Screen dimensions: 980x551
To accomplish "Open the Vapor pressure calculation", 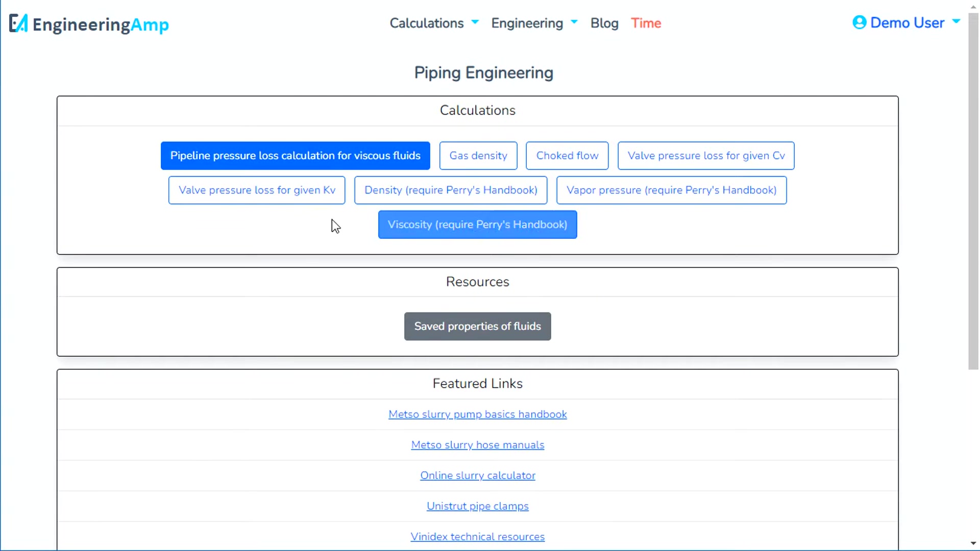I will click(x=671, y=190).
